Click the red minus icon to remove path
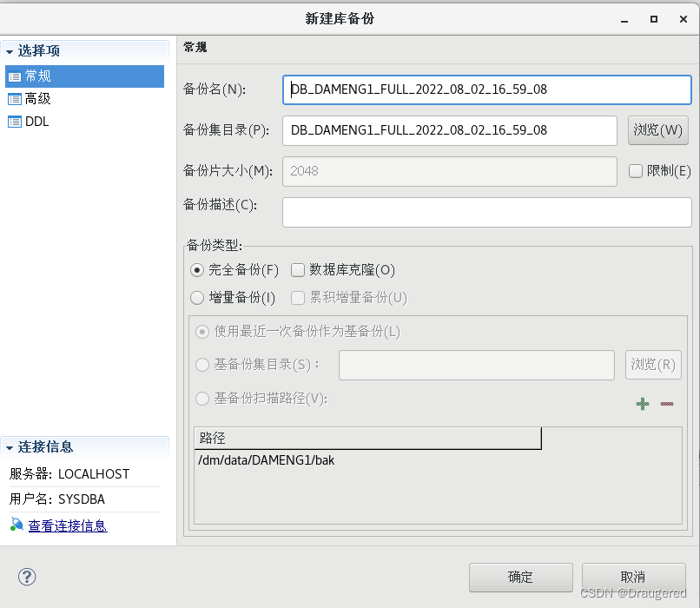 [x=666, y=403]
